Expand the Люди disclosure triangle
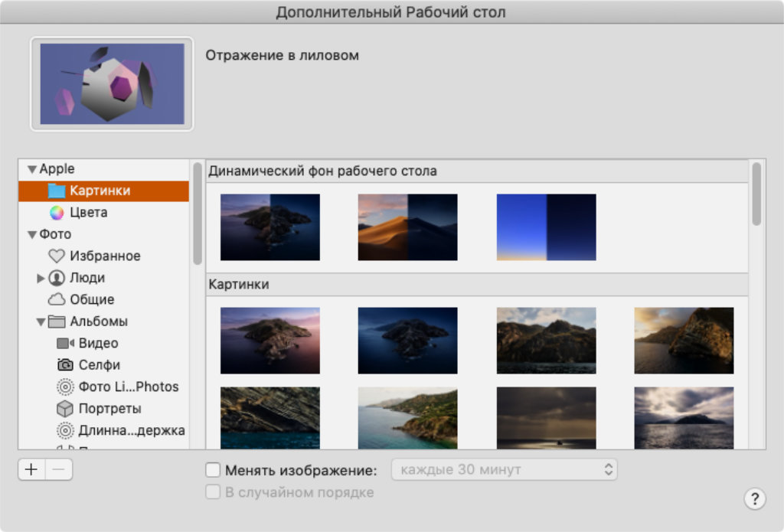 point(41,279)
